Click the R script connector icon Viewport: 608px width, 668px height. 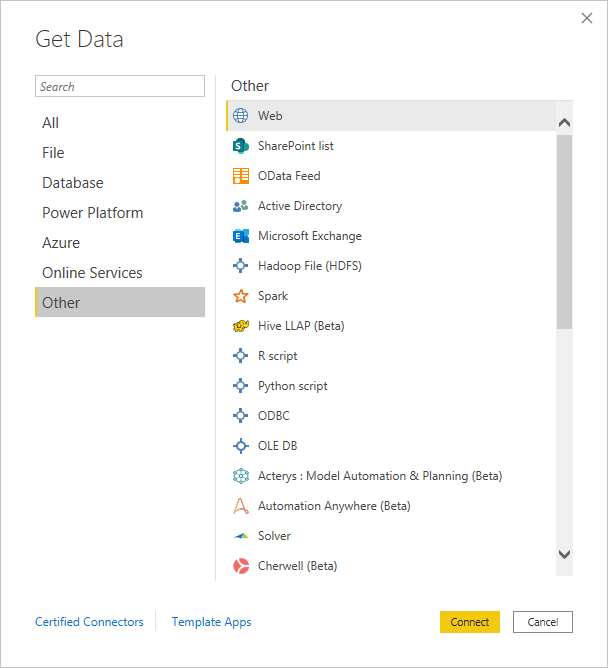[241, 356]
